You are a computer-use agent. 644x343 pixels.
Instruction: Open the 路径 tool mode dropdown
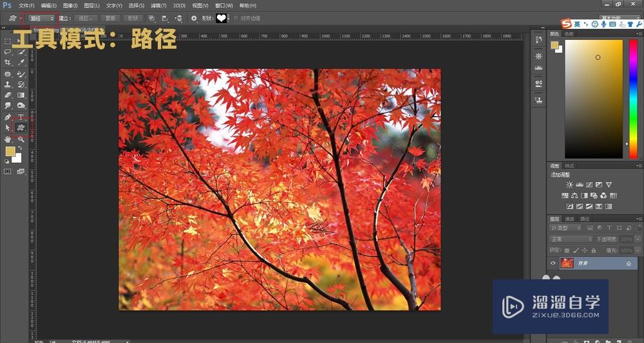tap(41, 18)
